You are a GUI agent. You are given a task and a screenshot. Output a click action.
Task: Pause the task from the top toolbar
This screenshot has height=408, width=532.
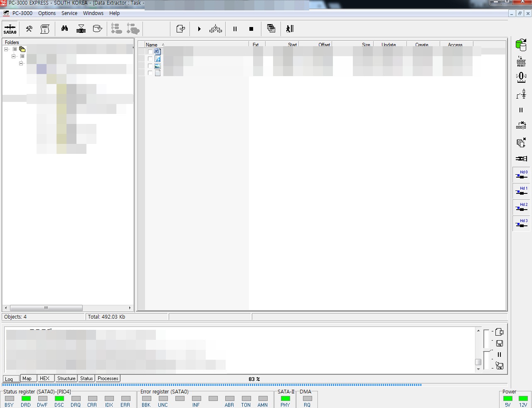(235, 29)
